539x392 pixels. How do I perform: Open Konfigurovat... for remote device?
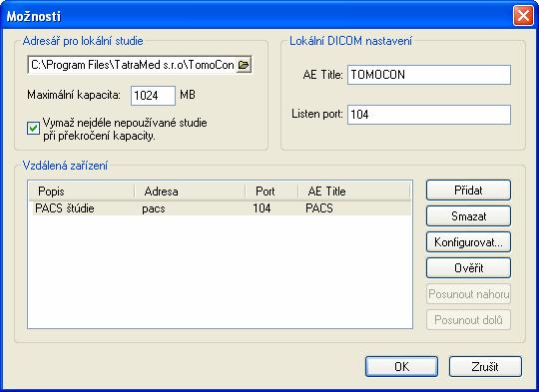click(x=468, y=241)
